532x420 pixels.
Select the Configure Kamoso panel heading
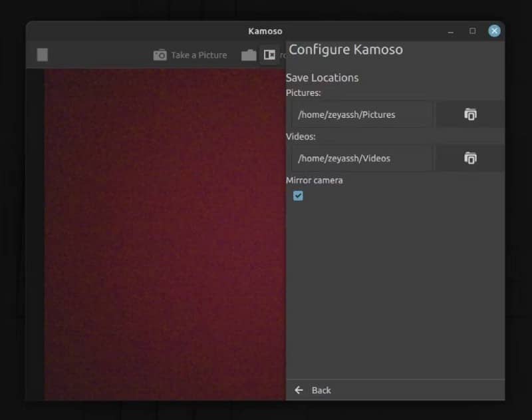pyautogui.click(x=346, y=49)
